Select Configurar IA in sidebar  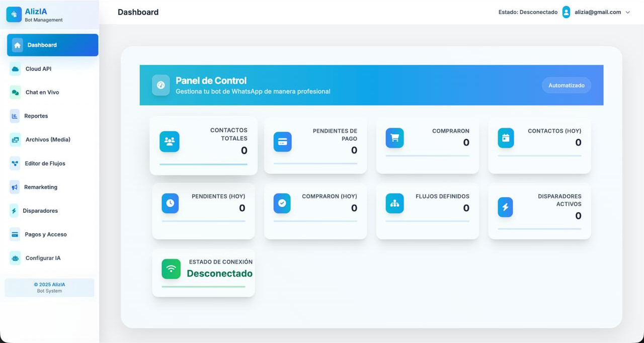click(x=43, y=258)
